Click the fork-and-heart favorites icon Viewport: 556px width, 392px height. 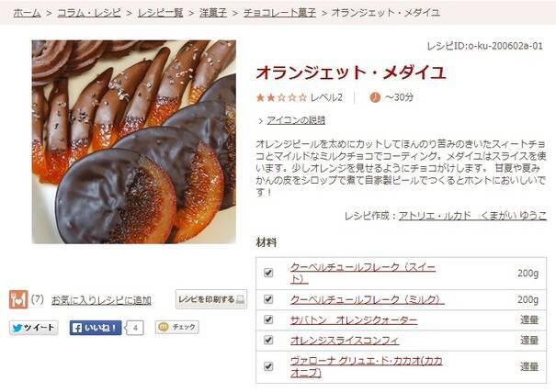pos(18,299)
